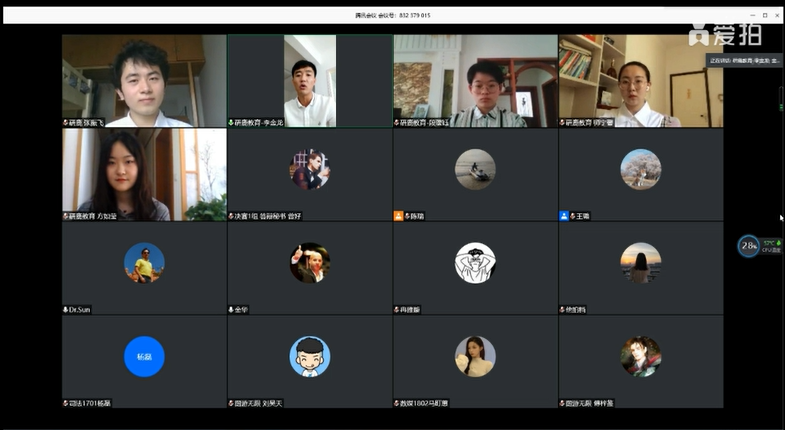Image resolution: width=785 pixels, height=430 pixels.
Task: Toggle the green microphone icon of 李金龙
Action: (231, 123)
